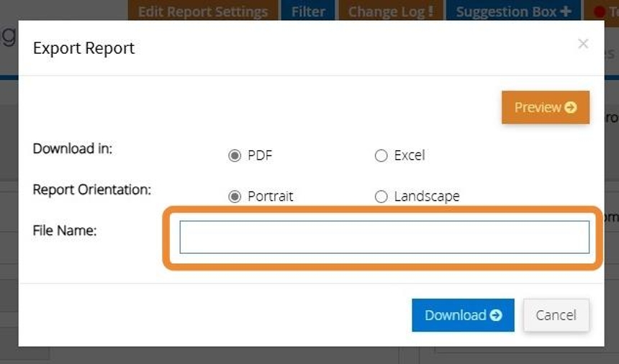619x364 pixels.
Task: Open the Change Log
Action: pyautogui.click(x=389, y=12)
